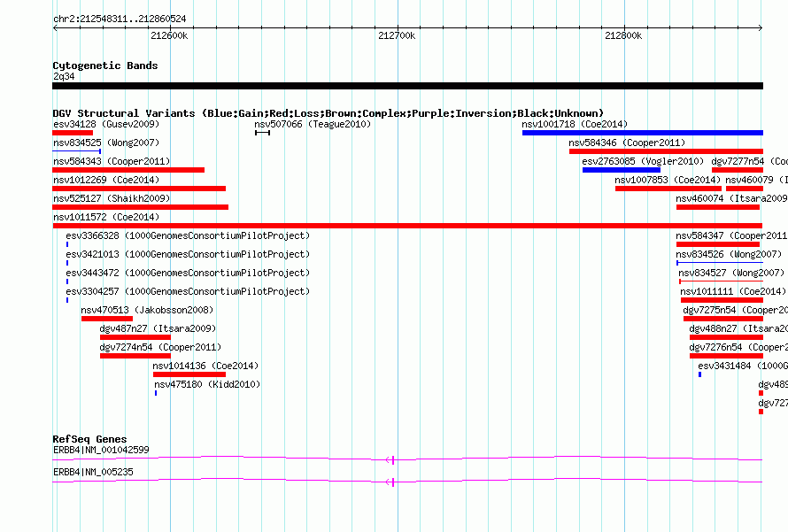Click the small blue mark under esv3431484

coord(699,374)
